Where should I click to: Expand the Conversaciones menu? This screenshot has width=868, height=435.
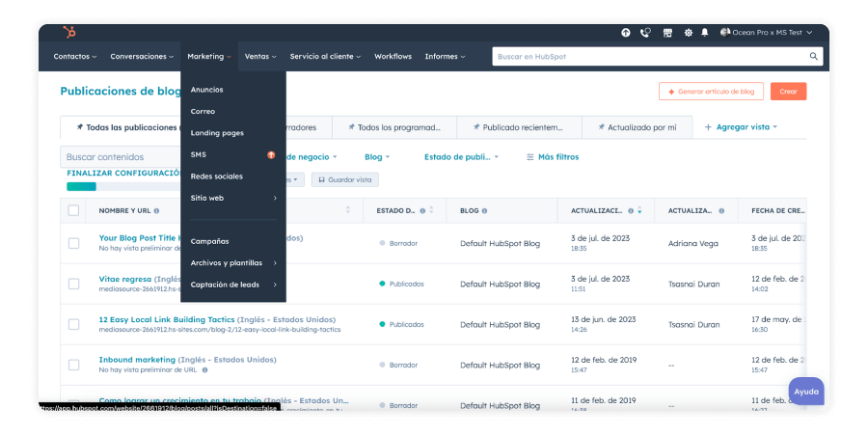tap(142, 57)
